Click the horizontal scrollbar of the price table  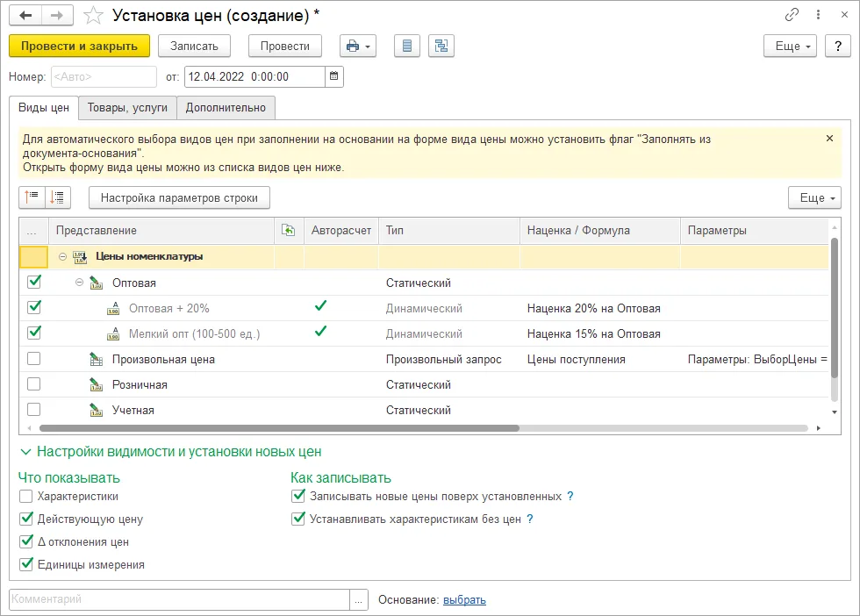(x=279, y=428)
